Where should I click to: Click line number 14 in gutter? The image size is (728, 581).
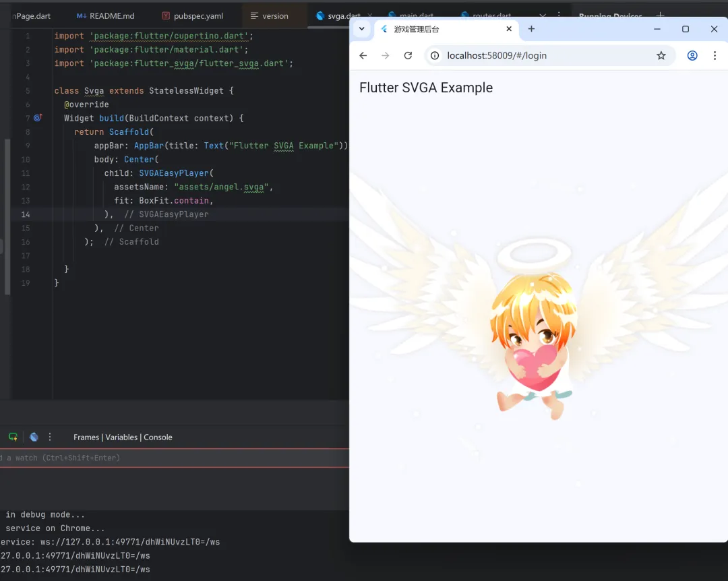(25, 214)
